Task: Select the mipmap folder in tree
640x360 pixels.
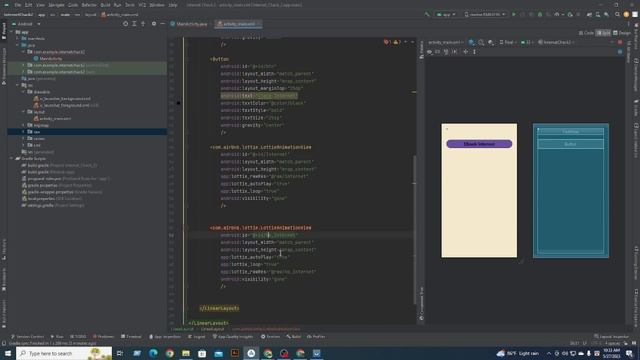Action: [x=38, y=125]
